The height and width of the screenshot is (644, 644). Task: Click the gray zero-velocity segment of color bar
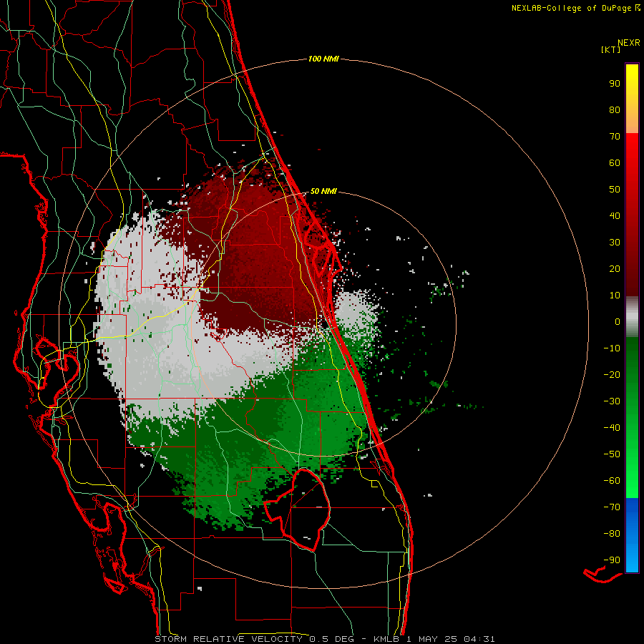(632, 317)
